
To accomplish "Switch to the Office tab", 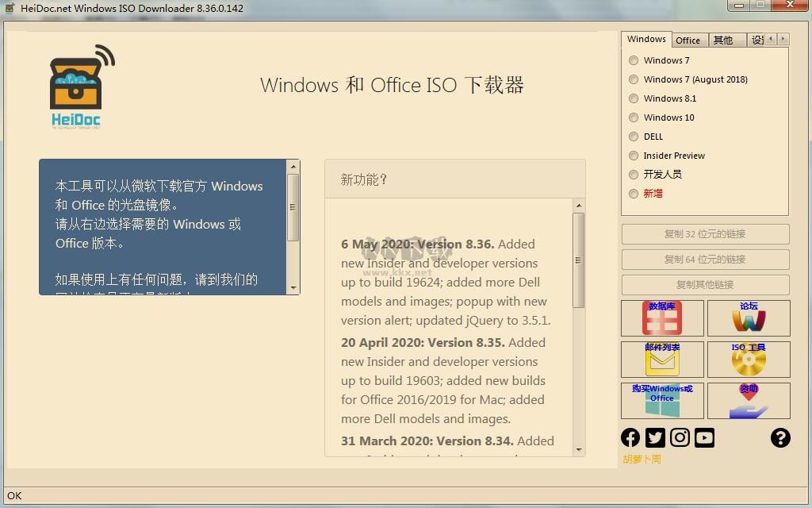I will point(688,40).
